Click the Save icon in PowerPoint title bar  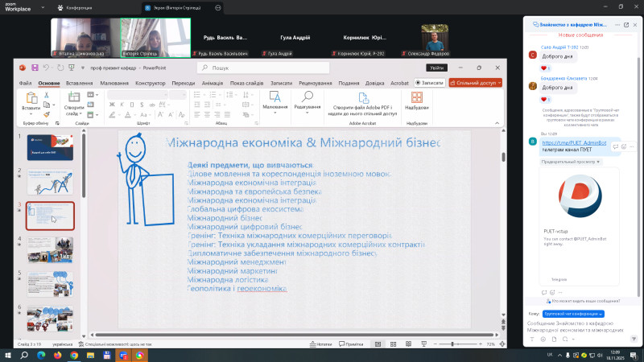point(34,68)
